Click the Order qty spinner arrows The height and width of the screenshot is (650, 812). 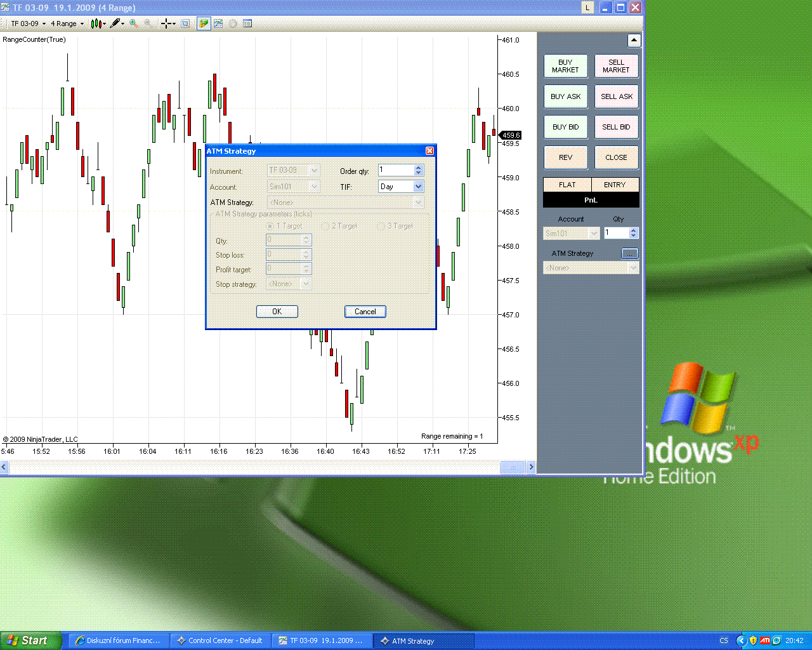(x=418, y=170)
